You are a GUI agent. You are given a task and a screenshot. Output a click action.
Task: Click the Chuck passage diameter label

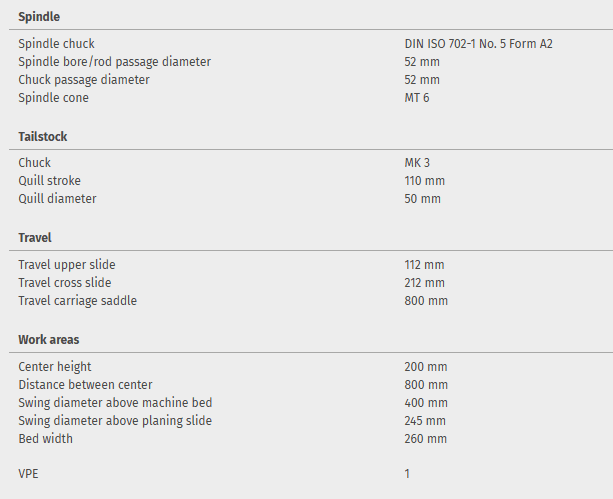84,80
